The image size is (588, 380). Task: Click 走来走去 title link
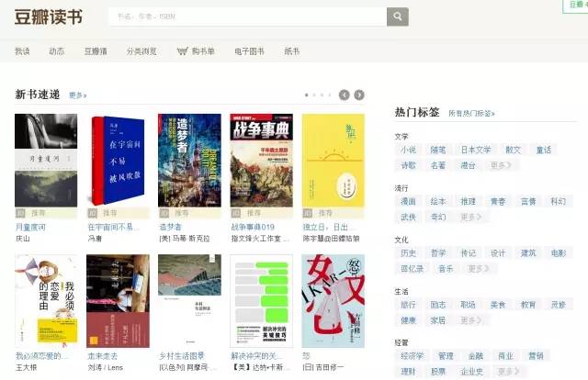pos(102,356)
